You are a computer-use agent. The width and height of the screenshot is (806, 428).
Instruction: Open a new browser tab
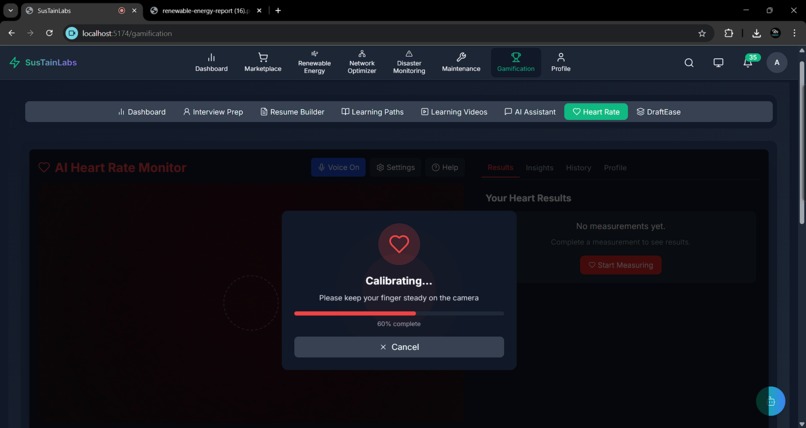click(x=278, y=10)
